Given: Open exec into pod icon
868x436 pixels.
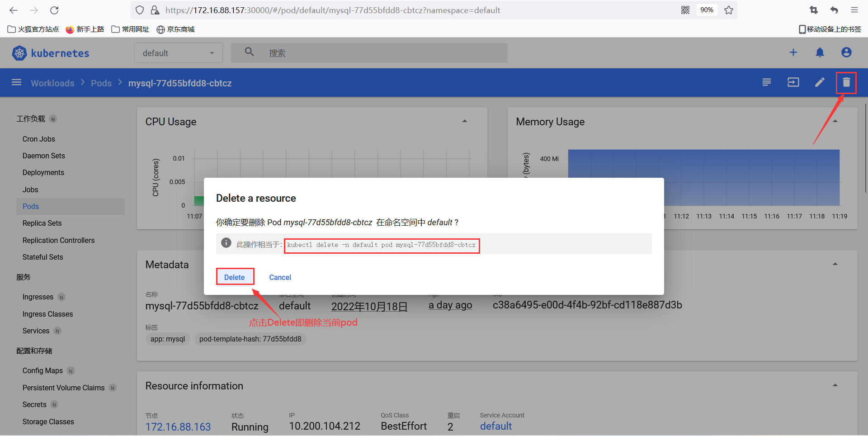Looking at the screenshot, I should (793, 82).
